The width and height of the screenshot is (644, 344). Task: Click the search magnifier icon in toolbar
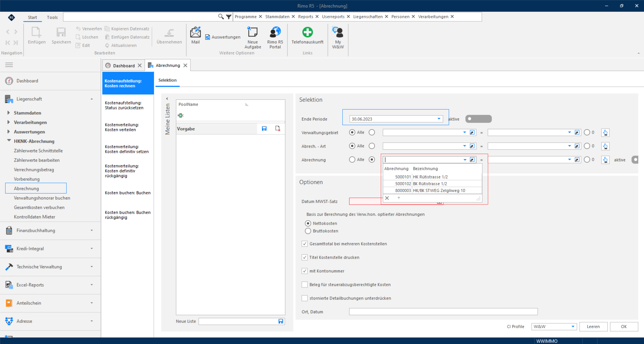220,16
